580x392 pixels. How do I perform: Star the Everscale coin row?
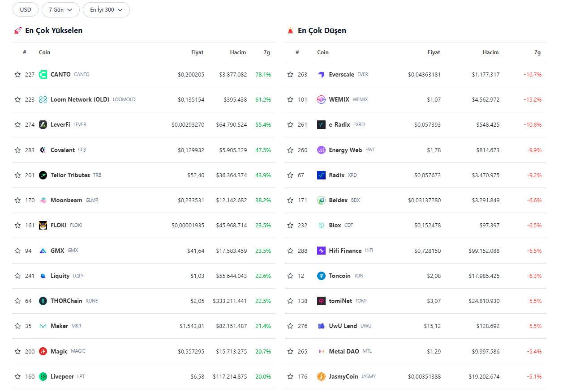290,75
